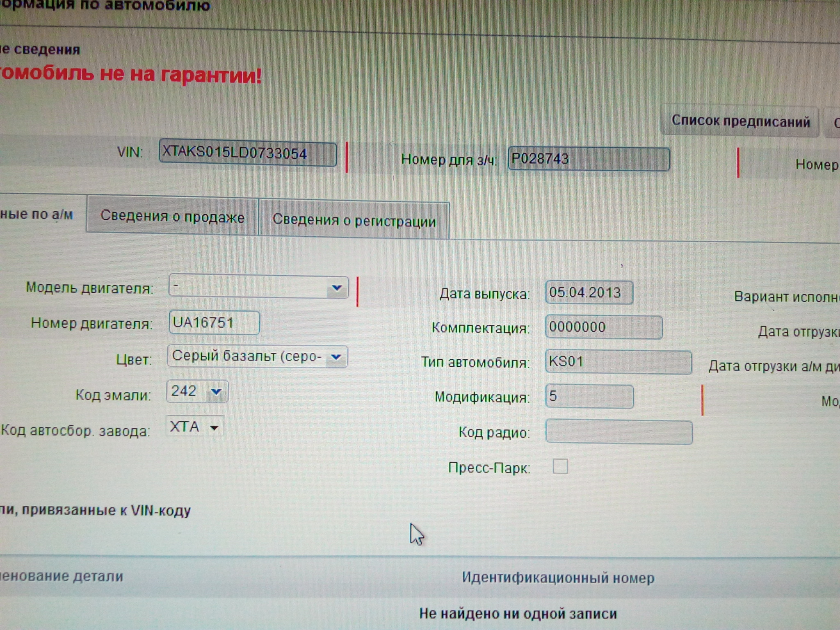This screenshot has height=630, width=840.
Task: Click the empty Код радио field
Action: (619, 432)
